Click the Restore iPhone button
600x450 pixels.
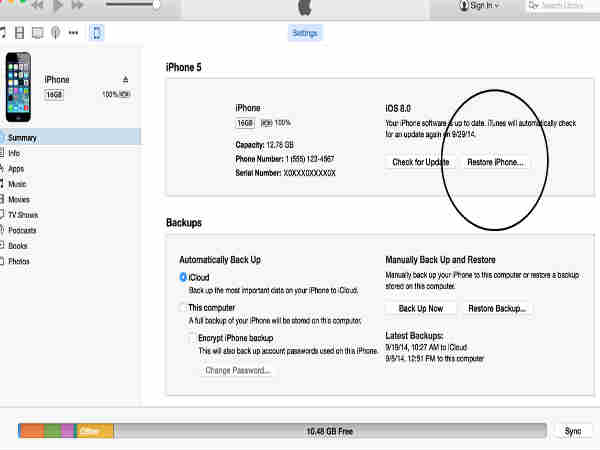coord(495,162)
